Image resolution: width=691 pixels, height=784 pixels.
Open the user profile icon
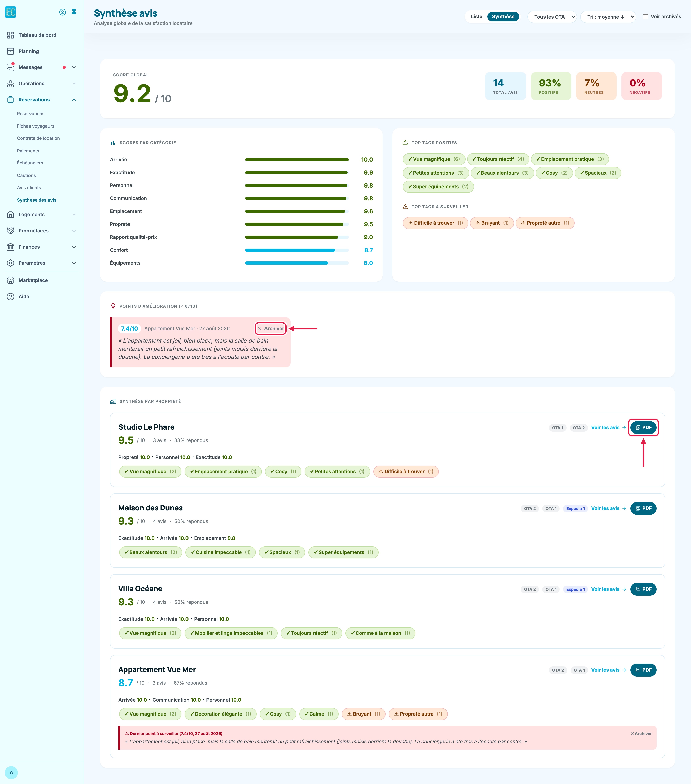click(x=62, y=12)
